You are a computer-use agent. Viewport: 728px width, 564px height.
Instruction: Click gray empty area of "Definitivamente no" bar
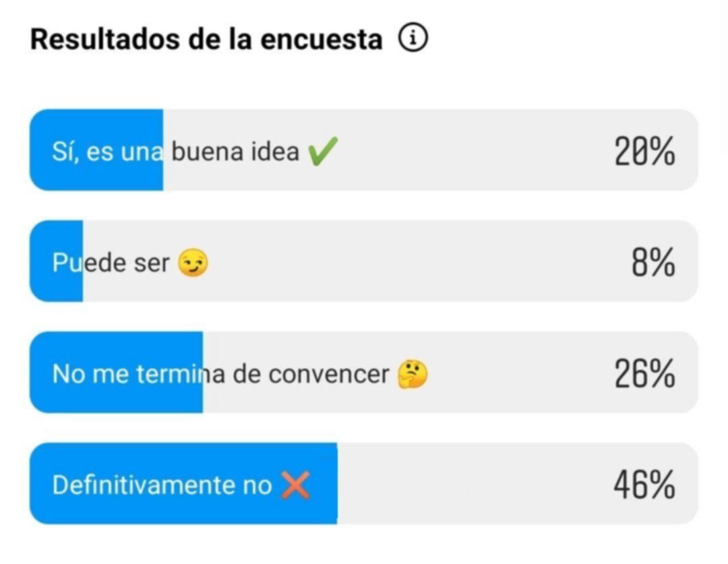(x=472, y=484)
